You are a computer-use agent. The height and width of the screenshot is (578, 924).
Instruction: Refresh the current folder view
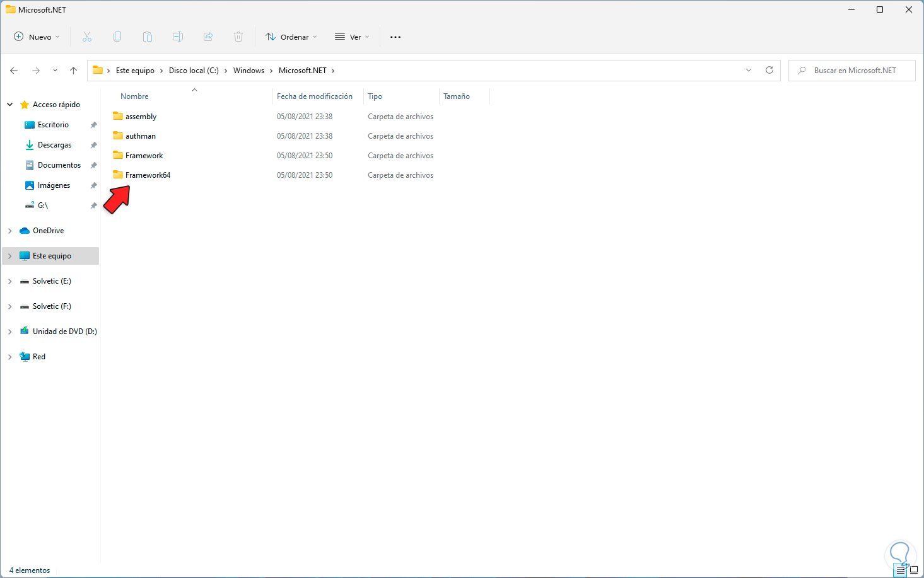coord(769,70)
